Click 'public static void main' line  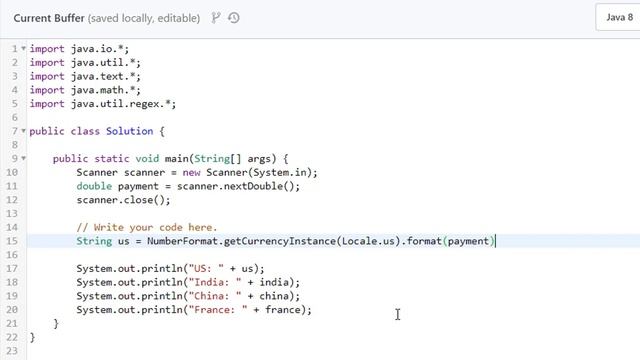click(171, 159)
